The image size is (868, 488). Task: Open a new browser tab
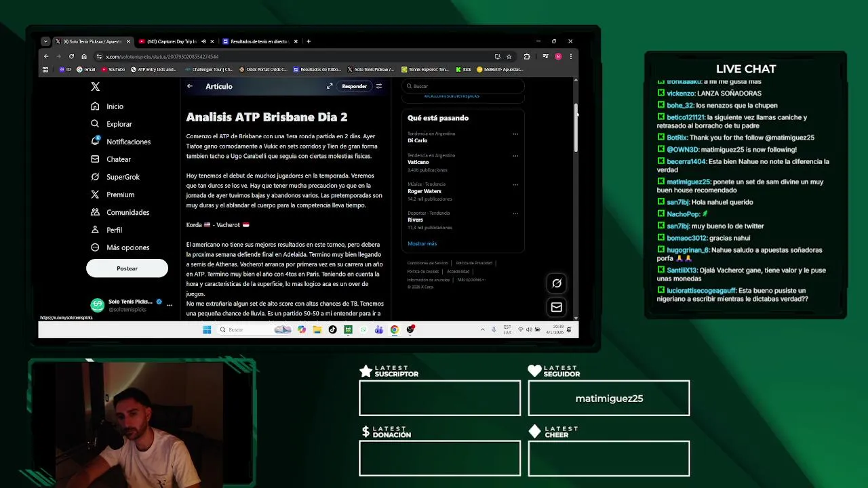(309, 41)
